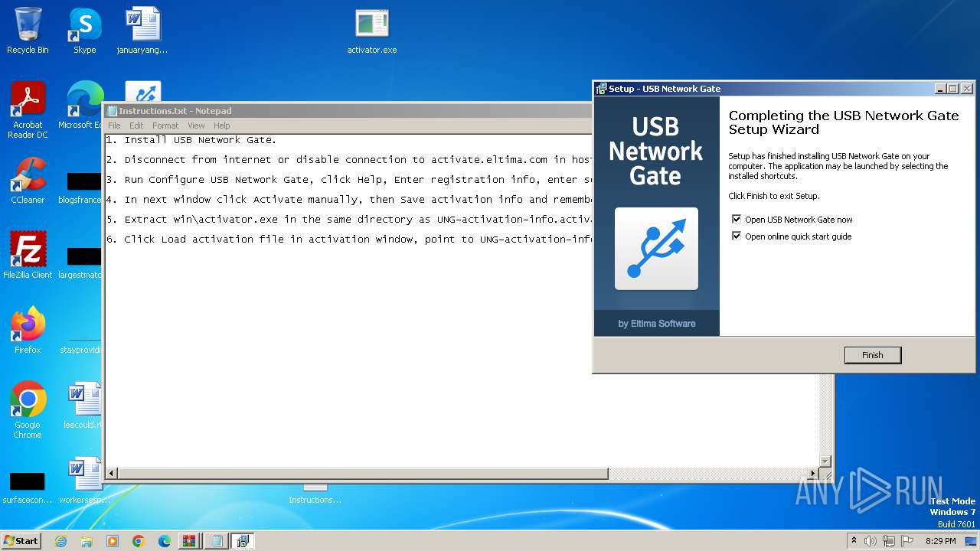Open Edge from taskbar
980x551 pixels.
tap(165, 541)
